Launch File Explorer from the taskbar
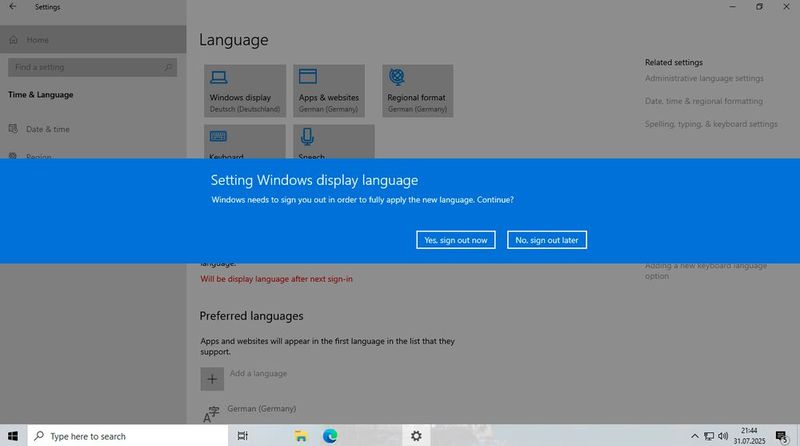Viewport: 800px width, 446px height. pos(301,436)
